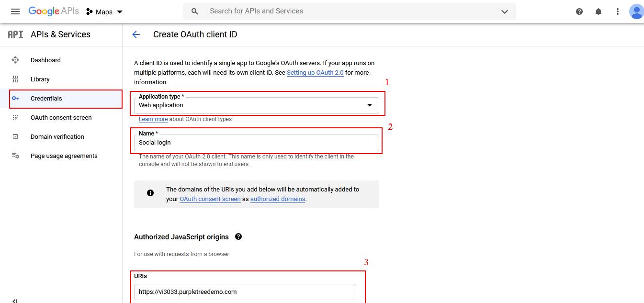Open the notifications bell

click(x=599, y=11)
